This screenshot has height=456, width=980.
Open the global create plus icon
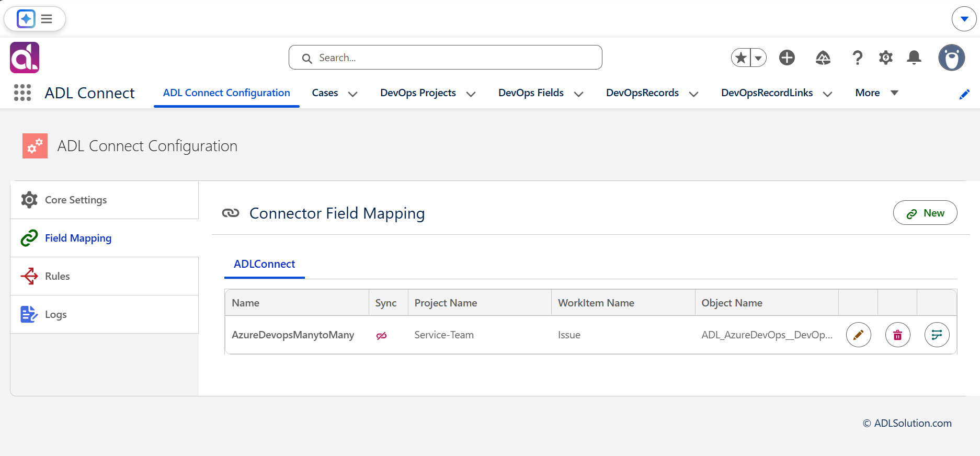787,58
